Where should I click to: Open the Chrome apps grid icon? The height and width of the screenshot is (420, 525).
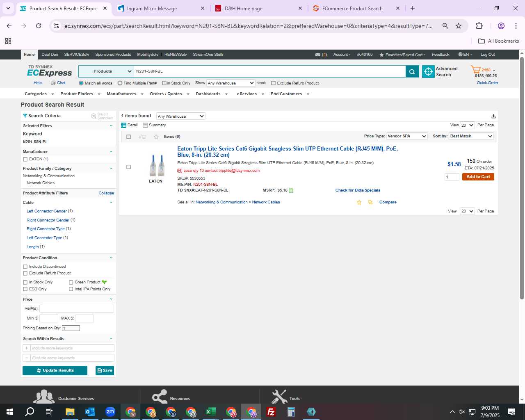[8, 41]
